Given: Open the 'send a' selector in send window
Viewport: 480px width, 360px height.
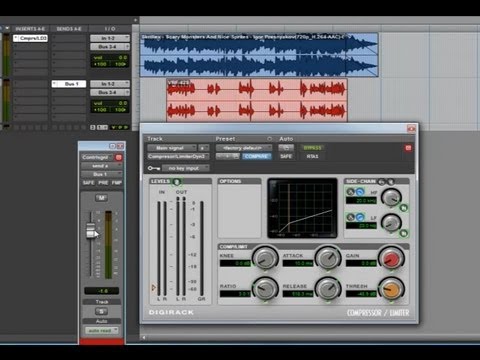Looking at the screenshot, I should click(x=101, y=166).
